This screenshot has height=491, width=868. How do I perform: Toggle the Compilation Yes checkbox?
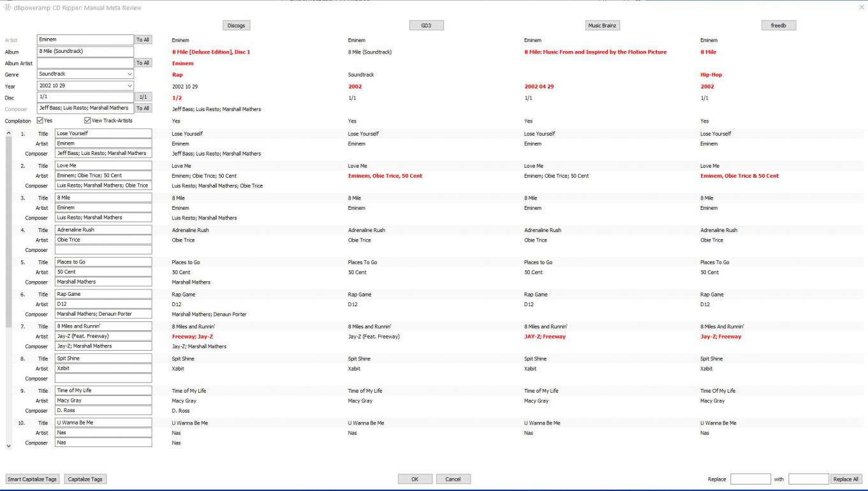coord(40,121)
